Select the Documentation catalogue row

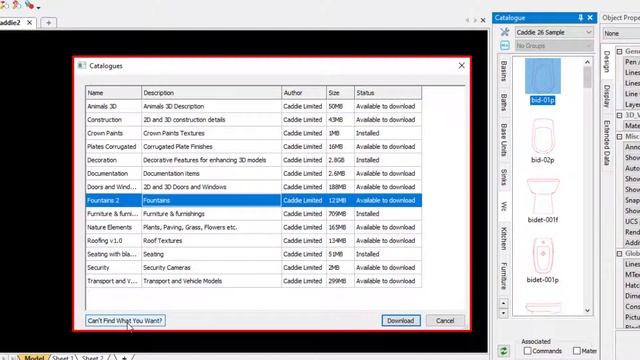253,173
